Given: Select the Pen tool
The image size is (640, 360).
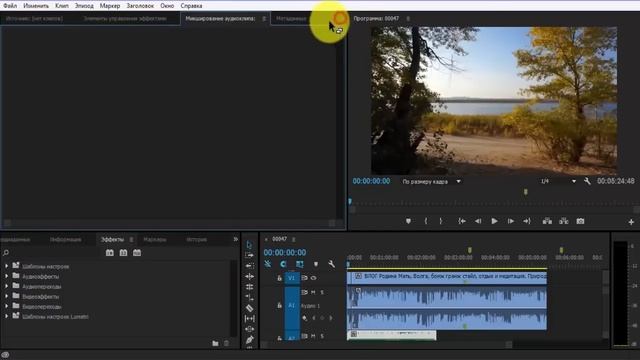Looking at the screenshot, I should tap(249, 340).
